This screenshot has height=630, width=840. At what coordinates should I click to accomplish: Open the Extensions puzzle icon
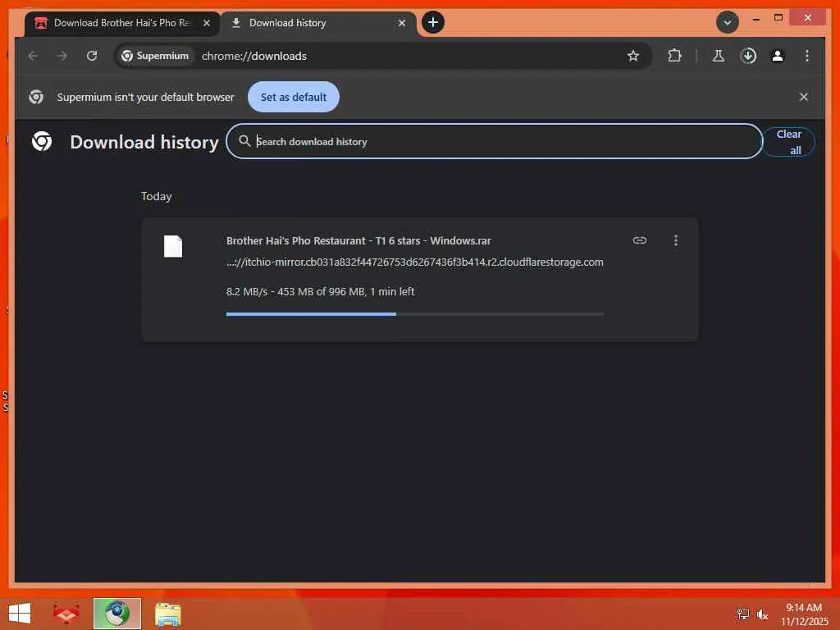tap(674, 56)
